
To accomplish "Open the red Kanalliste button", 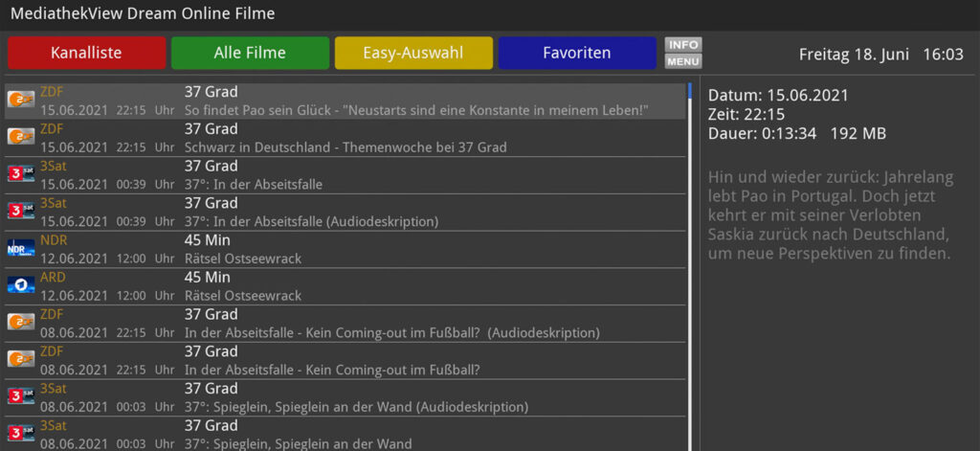I will (86, 53).
